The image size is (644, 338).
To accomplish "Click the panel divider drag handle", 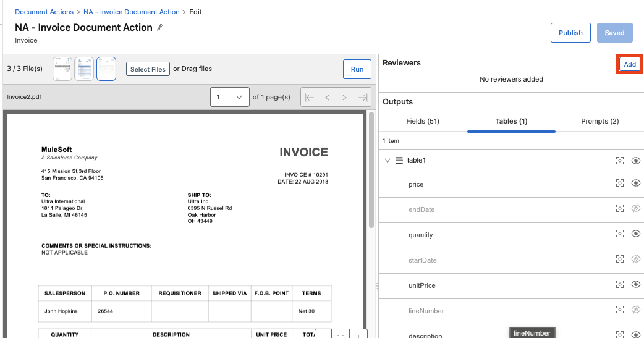I will coord(377,286).
